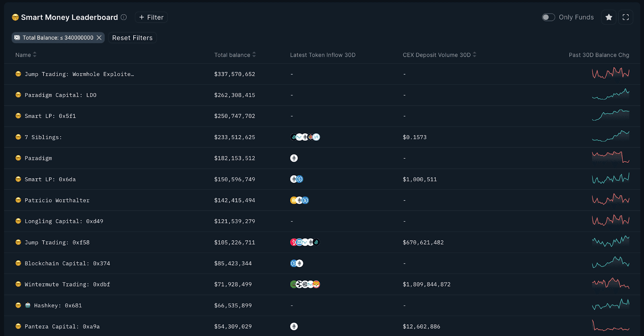Screen dimensions: 644x336
Task: Click the $1,000,511 CEX deposit value
Action: pos(420,179)
